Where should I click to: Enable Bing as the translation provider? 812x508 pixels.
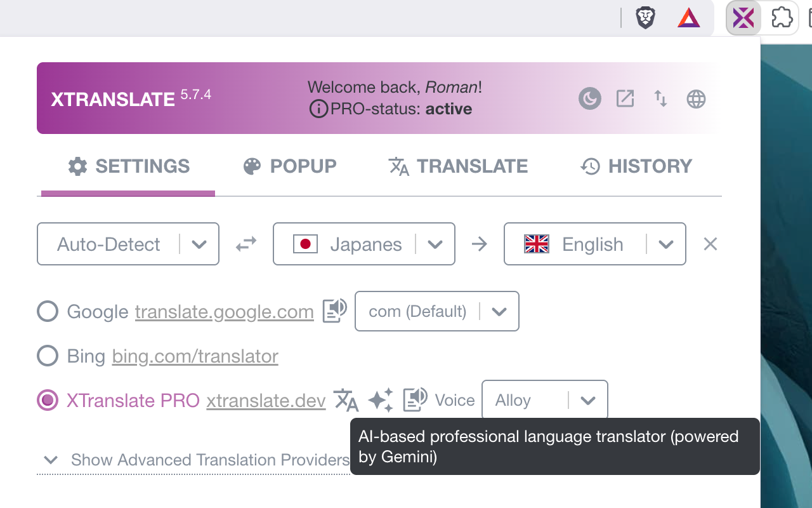point(48,356)
